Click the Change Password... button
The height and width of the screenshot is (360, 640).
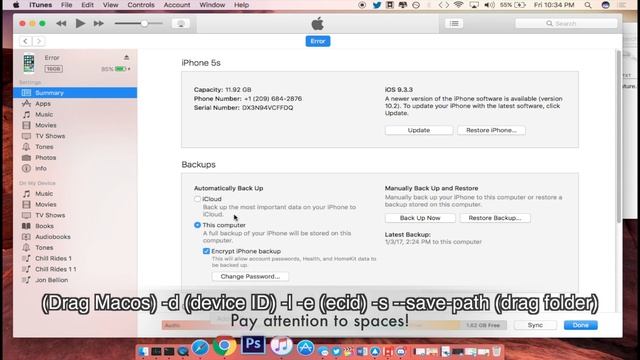pos(250,276)
